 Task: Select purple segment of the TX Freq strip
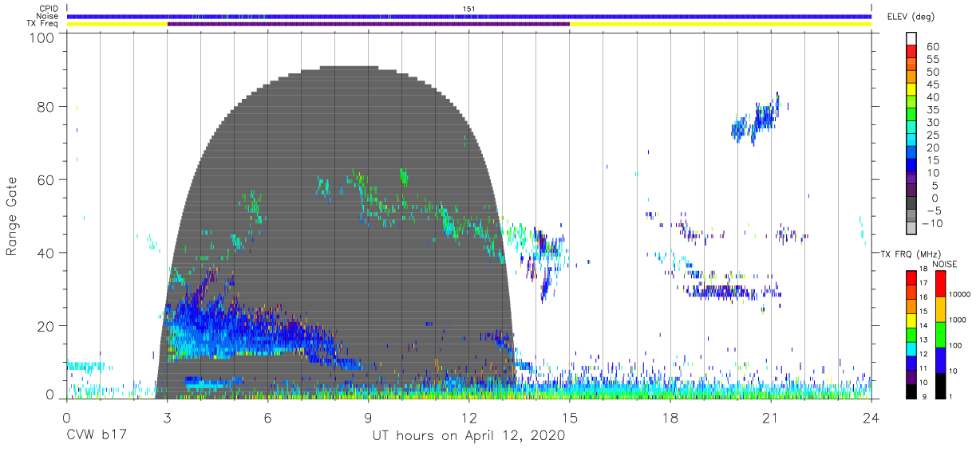[x=368, y=24]
